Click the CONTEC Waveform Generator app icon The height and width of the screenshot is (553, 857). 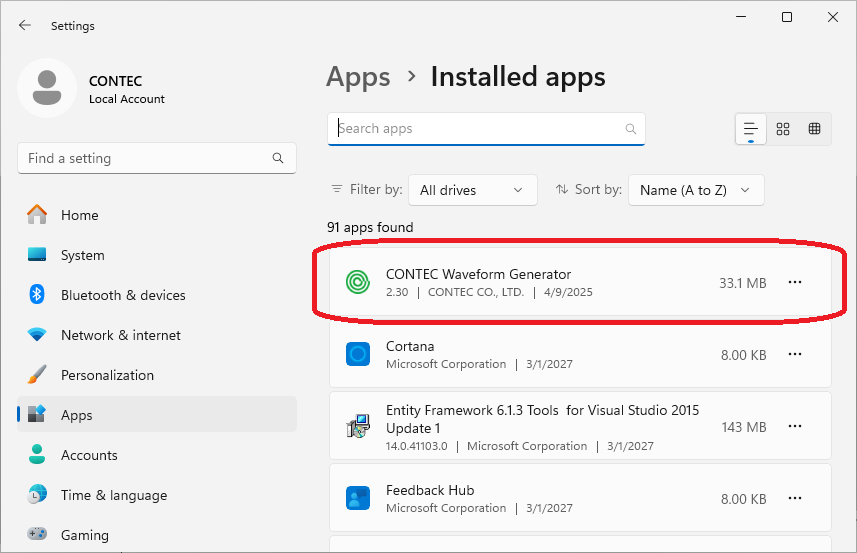coord(357,283)
